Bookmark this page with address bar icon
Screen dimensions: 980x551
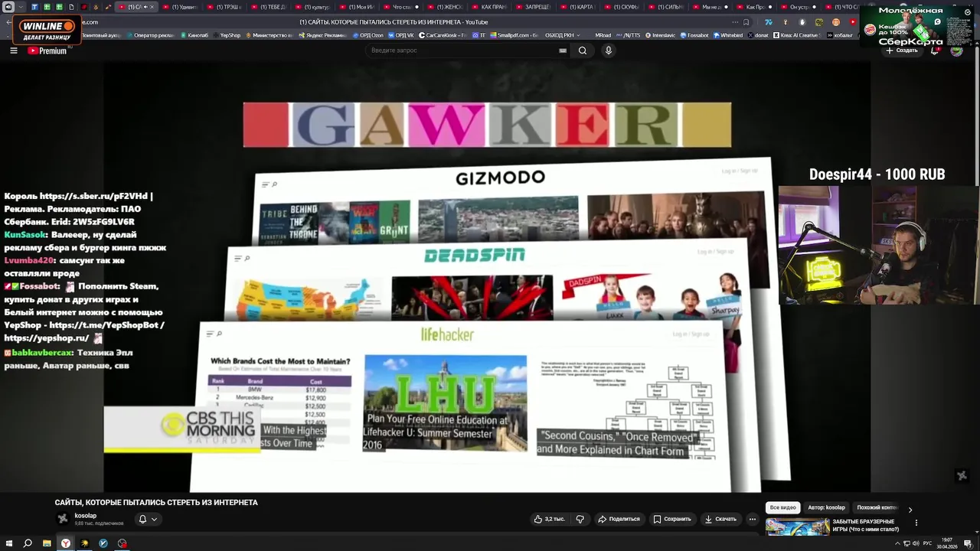click(x=746, y=22)
